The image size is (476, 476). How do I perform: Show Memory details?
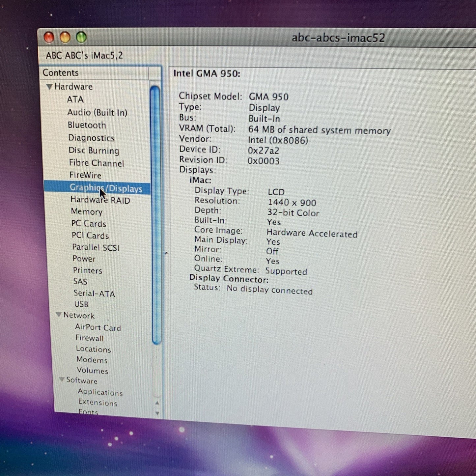pyautogui.click(x=87, y=212)
